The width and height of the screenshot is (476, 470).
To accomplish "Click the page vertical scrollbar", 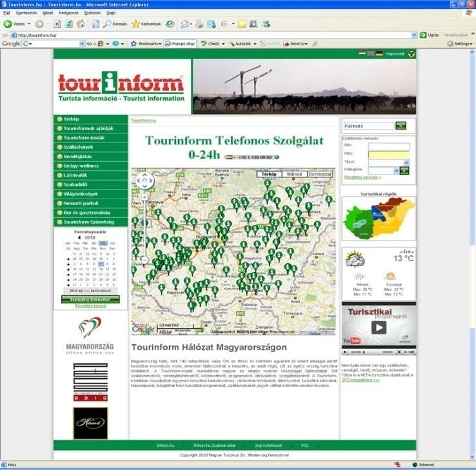I will (472, 254).
